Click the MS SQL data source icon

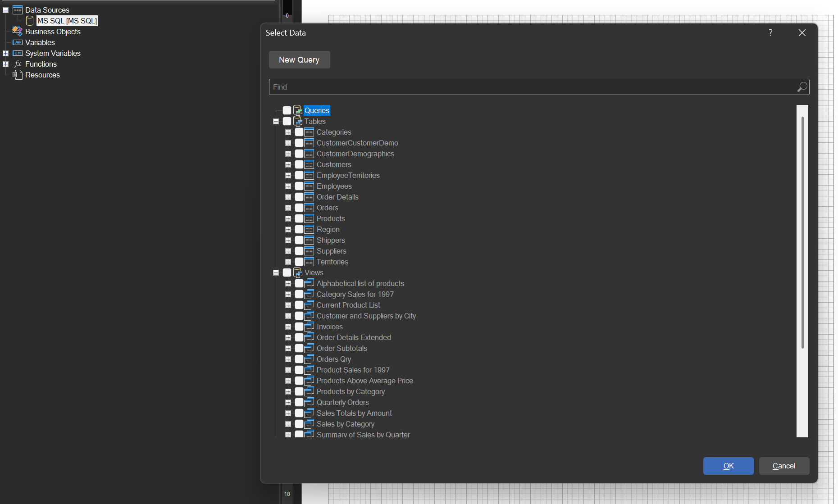(x=29, y=20)
